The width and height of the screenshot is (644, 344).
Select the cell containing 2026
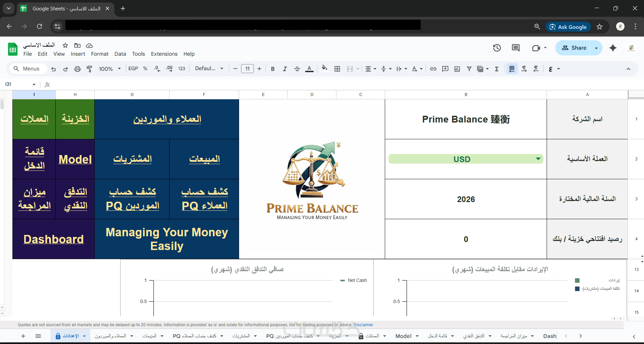(466, 199)
